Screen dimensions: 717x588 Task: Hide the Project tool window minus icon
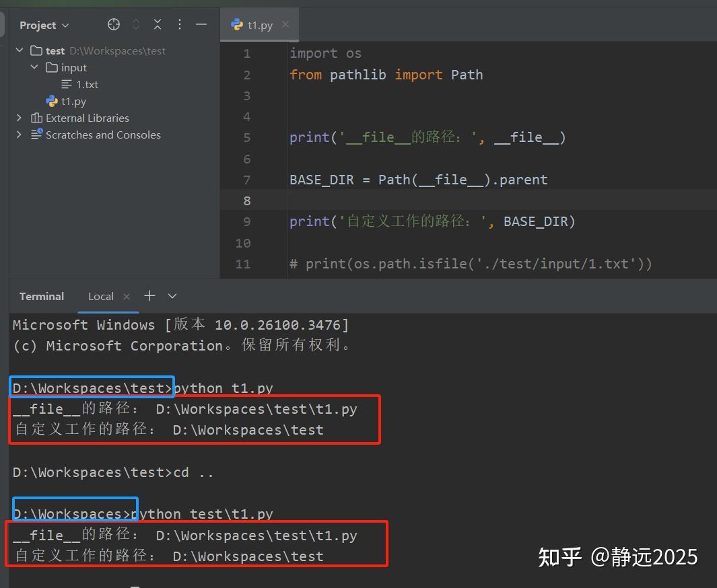[x=201, y=24]
